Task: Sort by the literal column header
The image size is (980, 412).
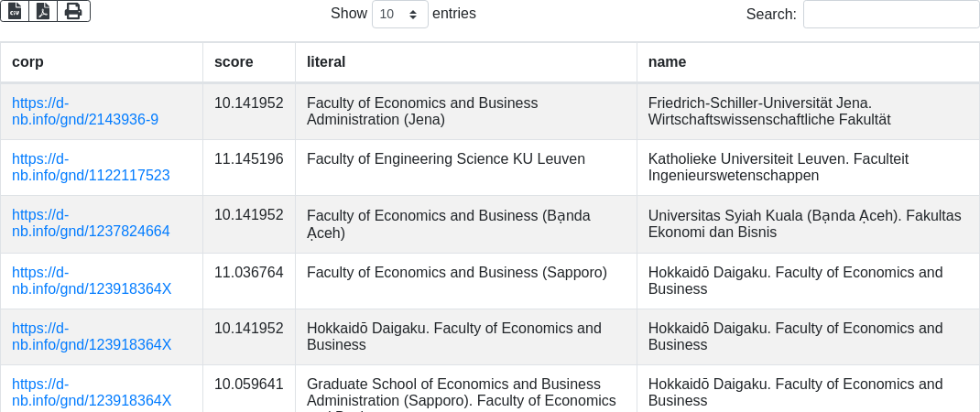Action: click(325, 62)
